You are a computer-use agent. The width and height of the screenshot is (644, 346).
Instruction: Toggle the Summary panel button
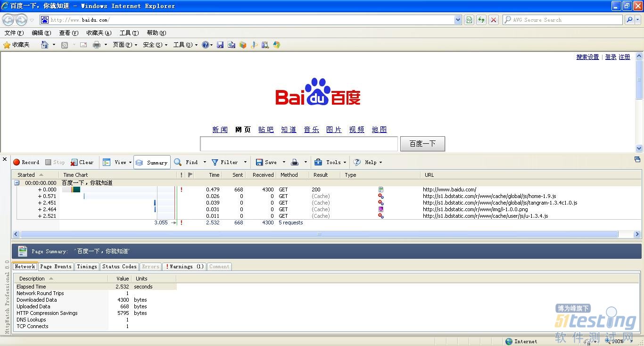click(152, 162)
